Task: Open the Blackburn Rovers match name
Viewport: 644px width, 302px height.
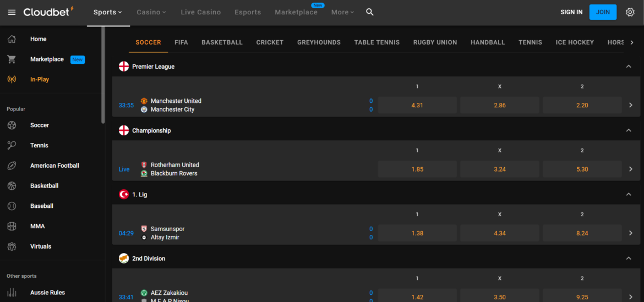Action: (x=174, y=174)
